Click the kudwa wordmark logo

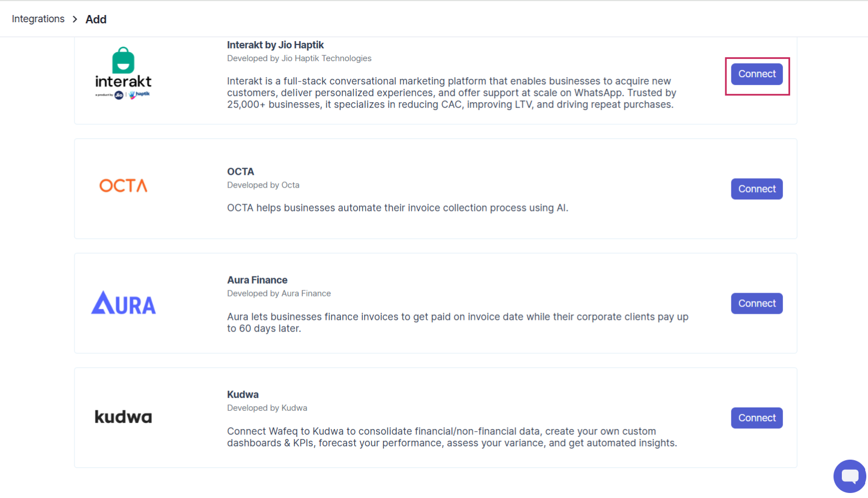pyautogui.click(x=123, y=417)
